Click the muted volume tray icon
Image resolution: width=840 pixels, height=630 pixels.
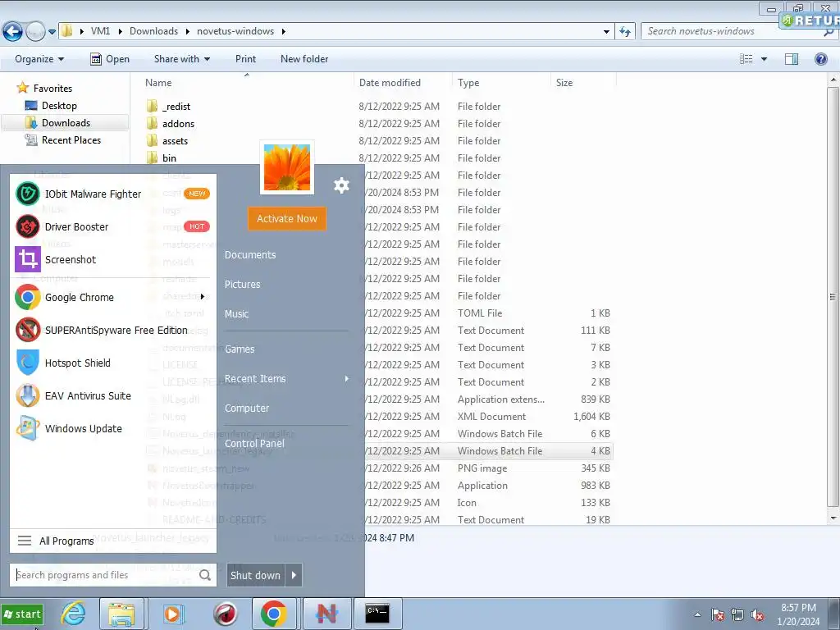[757, 614]
